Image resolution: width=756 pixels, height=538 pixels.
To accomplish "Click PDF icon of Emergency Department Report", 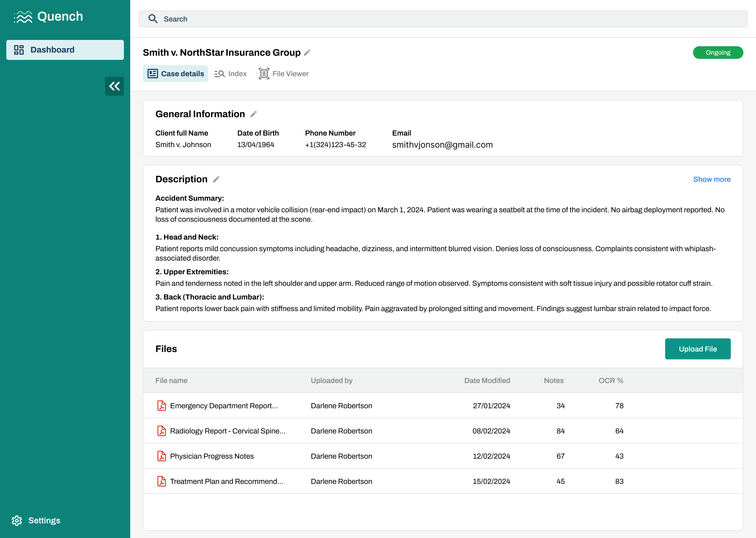I will point(161,406).
